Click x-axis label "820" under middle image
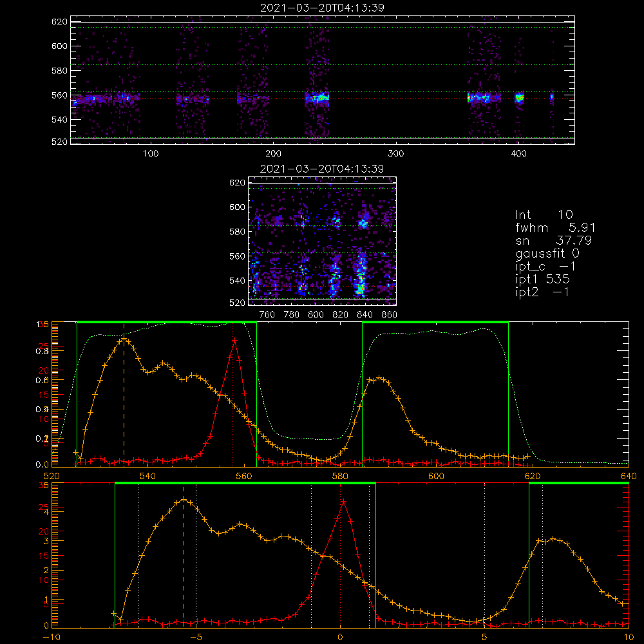 [x=341, y=315]
